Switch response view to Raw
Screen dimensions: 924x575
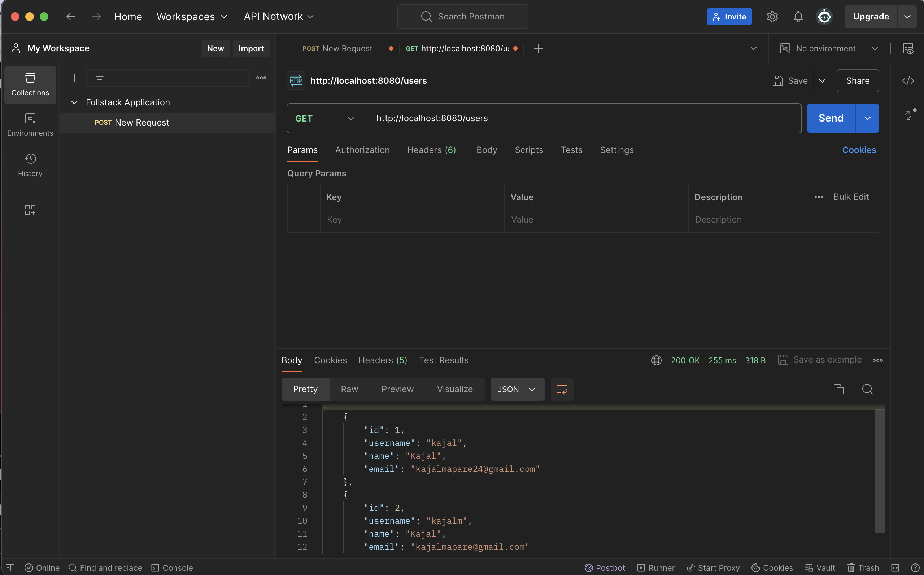pyautogui.click(x=349, y=389)
